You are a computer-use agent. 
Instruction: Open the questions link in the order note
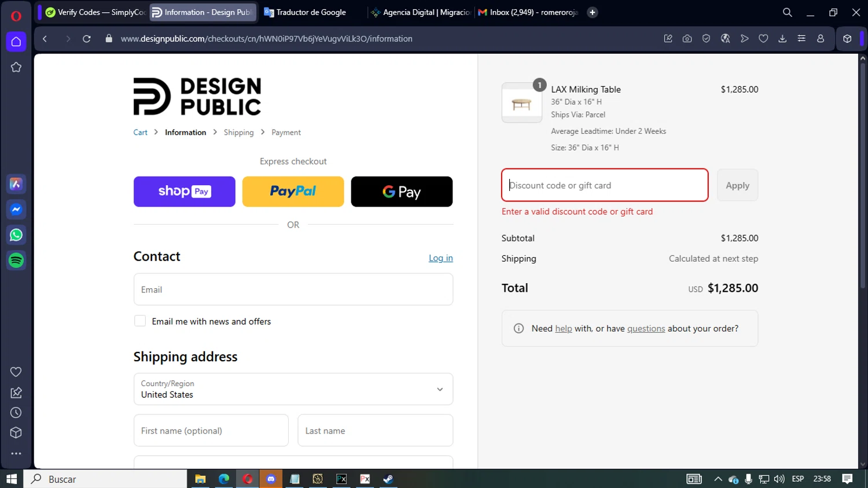646,328
